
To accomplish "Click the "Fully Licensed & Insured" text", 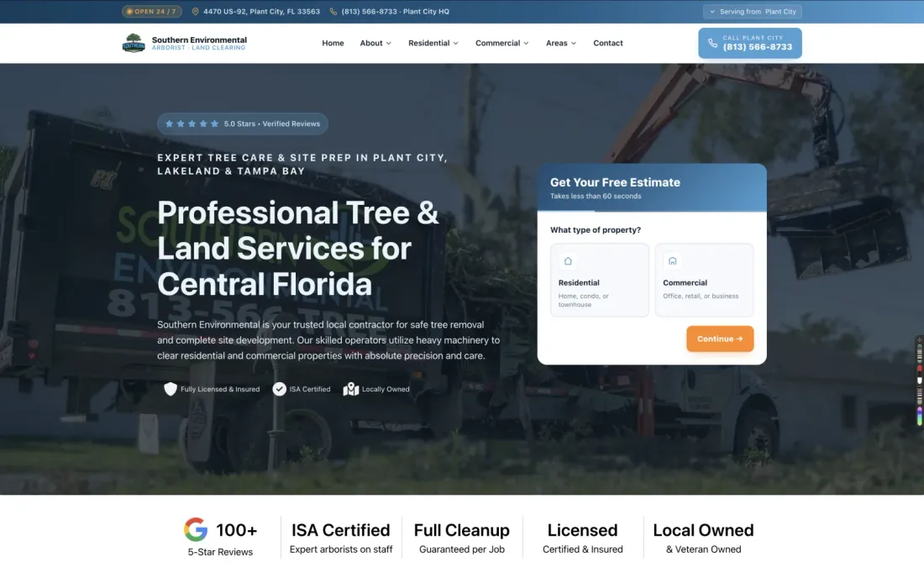I will point(220,389).
